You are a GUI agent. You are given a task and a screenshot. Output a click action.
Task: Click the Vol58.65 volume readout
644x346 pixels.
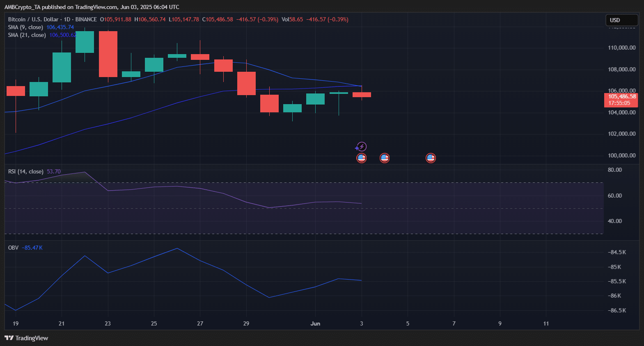292,19
